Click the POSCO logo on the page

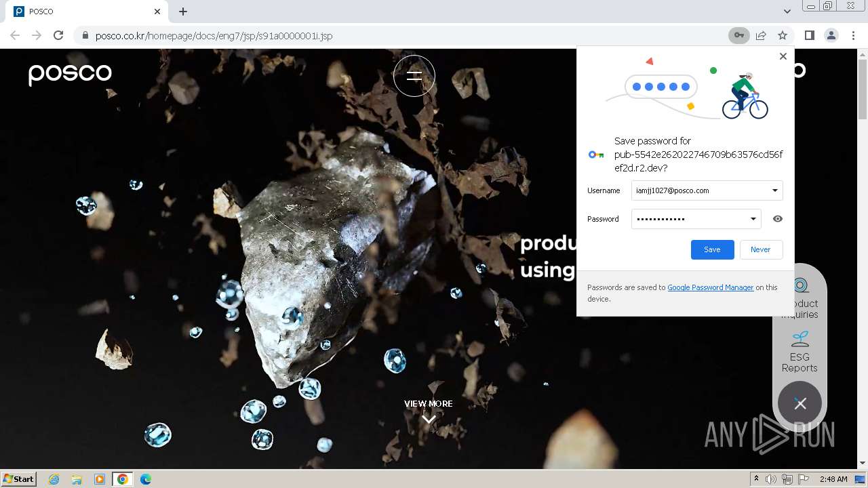pyautogui.click(x=70, y=74)
